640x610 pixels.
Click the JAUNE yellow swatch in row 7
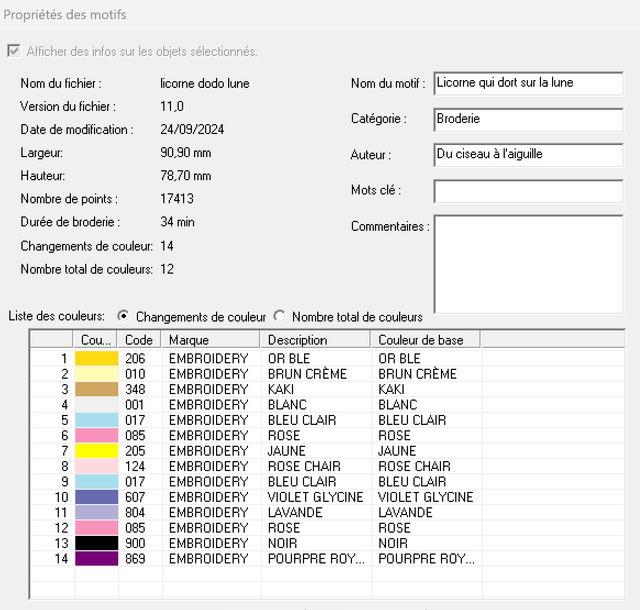pos(97,451)
